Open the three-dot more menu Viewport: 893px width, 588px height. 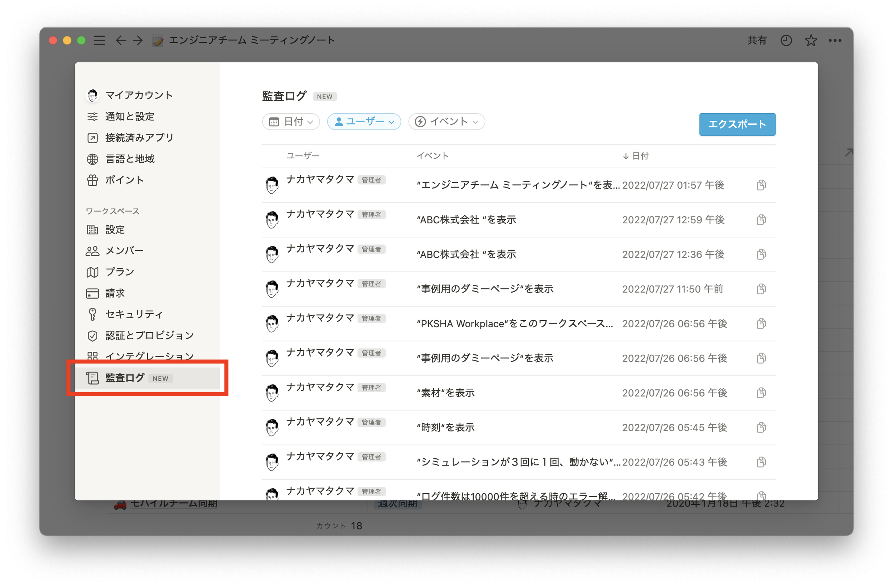835,40
